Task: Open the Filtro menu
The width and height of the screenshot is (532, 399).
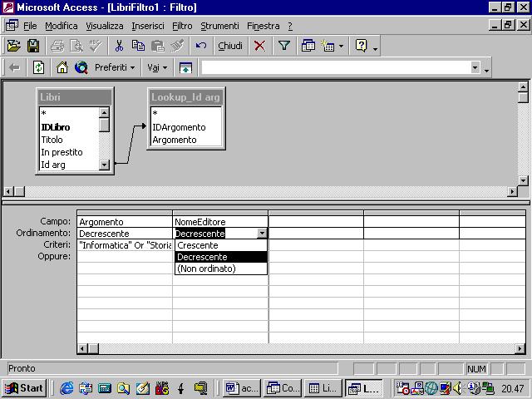Action: point(182,26)
